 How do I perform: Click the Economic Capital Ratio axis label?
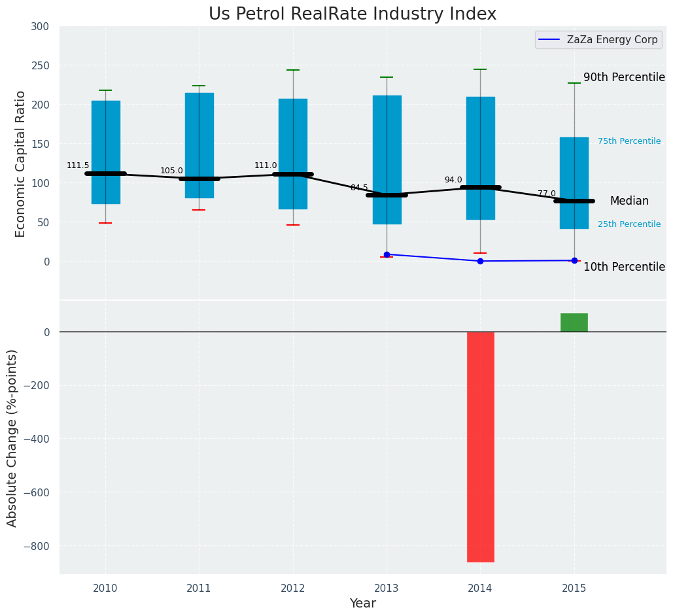(x=20, y=163)
